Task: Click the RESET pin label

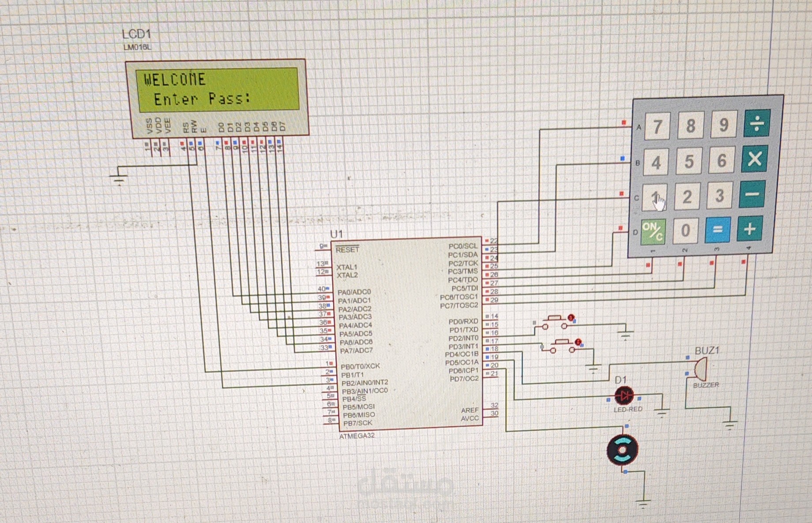Action: (x=347, y=250)
